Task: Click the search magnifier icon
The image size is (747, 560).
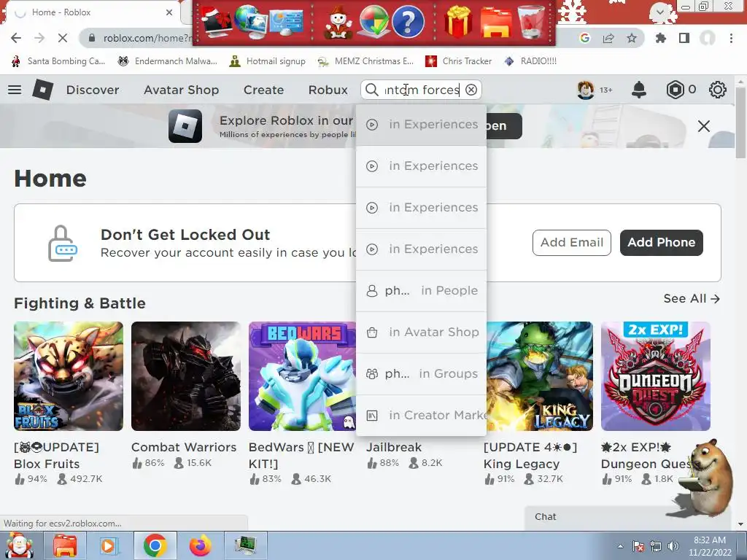Action: pos(371,90)
